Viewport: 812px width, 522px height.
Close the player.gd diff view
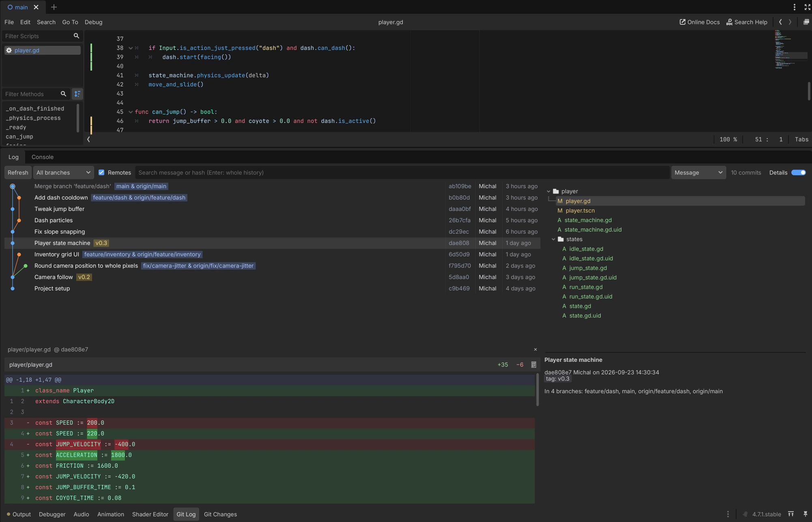coord(535,350)
